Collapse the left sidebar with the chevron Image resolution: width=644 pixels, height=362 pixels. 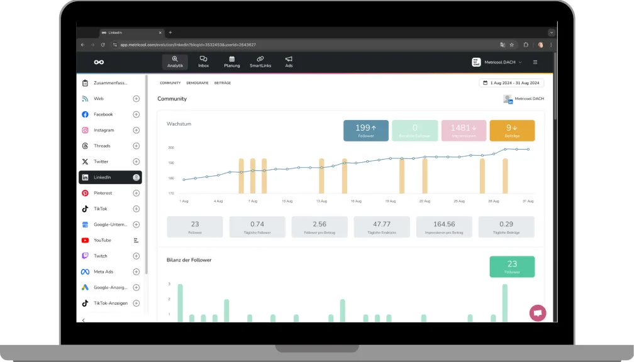(x=84, y=319)
